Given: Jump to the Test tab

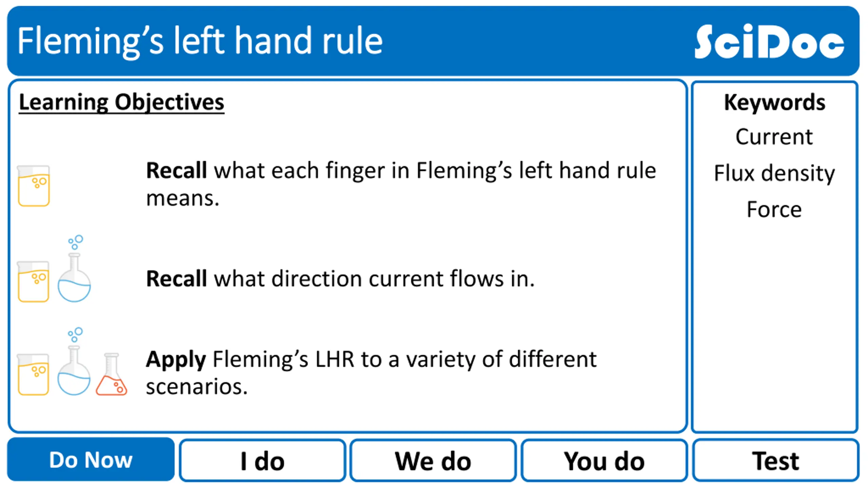Looking at the screenshot, I should pos(775,460).
